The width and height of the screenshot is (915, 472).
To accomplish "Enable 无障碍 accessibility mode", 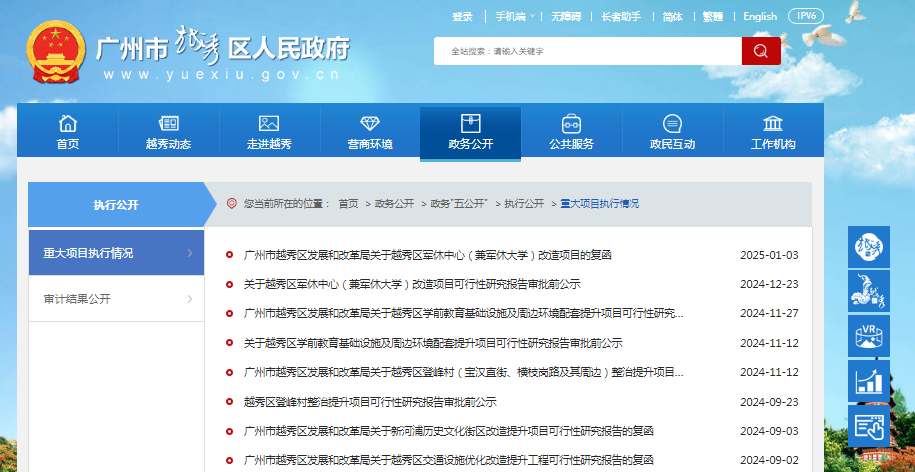I will coord(565,16).
